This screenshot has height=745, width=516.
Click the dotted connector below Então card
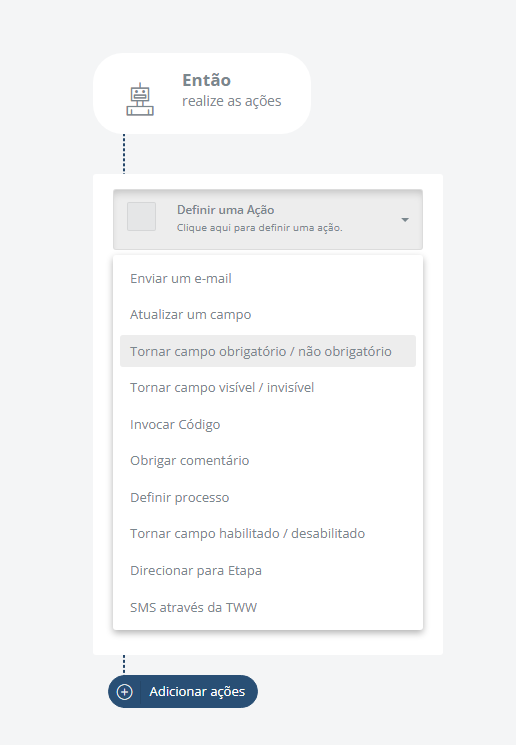(124, 154)
